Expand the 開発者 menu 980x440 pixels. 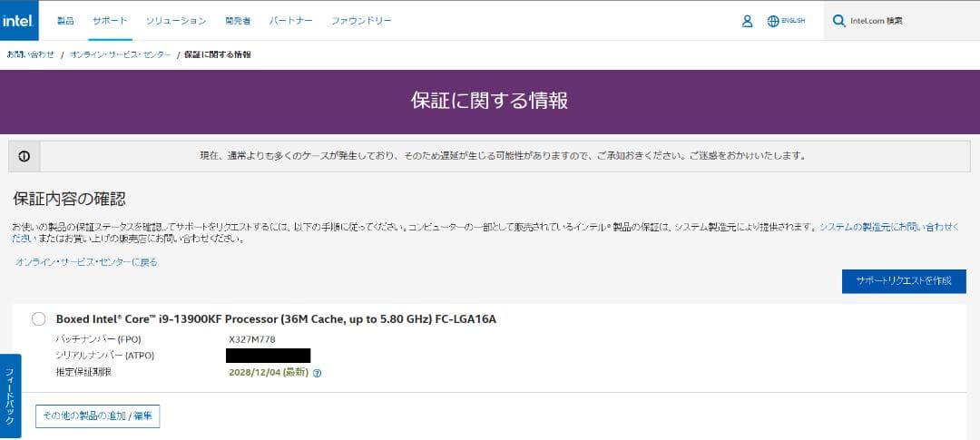pyautogui.click(x=238, y=21)
